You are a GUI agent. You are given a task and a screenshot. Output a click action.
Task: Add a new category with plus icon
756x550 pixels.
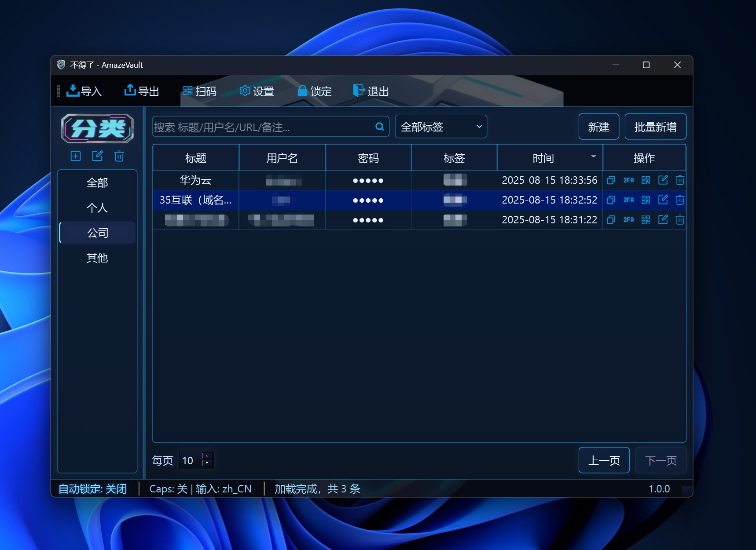coord(76,156)
